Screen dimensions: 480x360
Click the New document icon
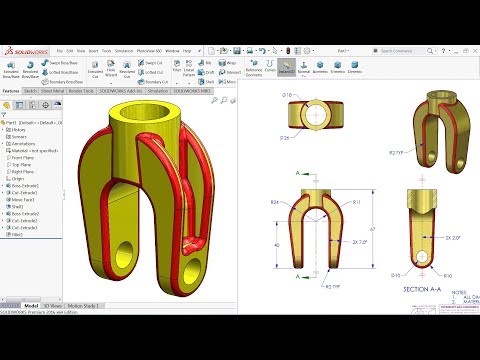pos(211,51)
